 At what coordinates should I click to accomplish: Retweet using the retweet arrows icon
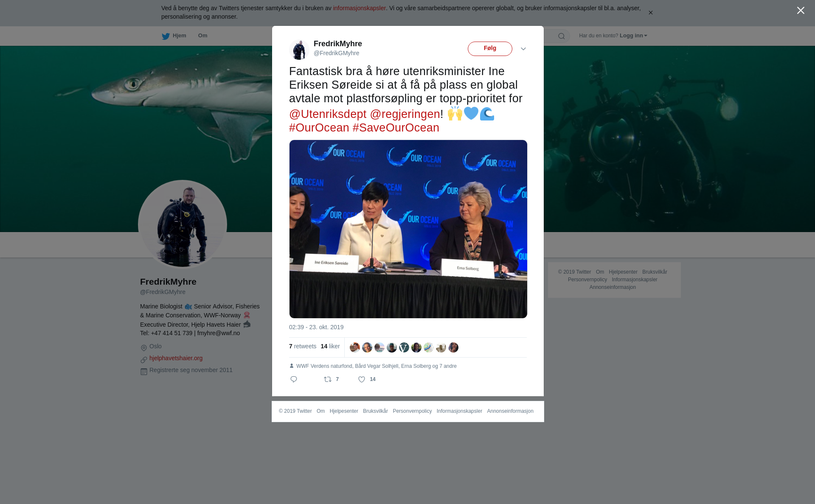(x=328, y=379)
